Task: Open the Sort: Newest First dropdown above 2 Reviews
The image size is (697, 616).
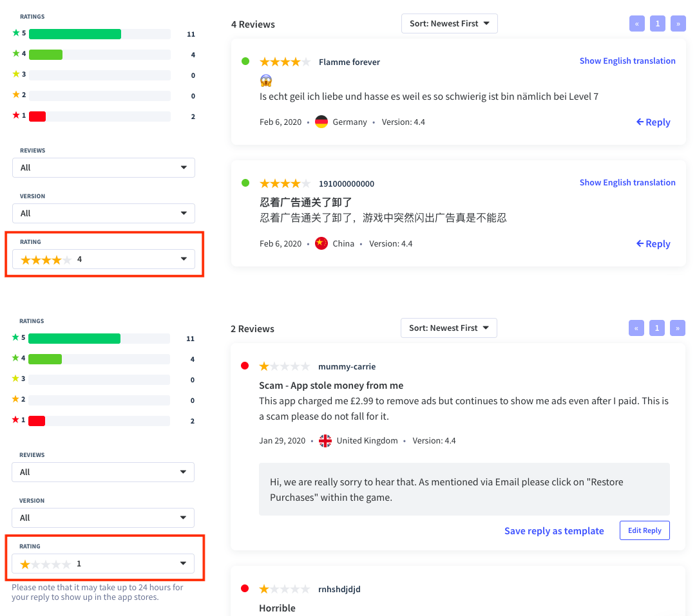Action: pos(448,328)
